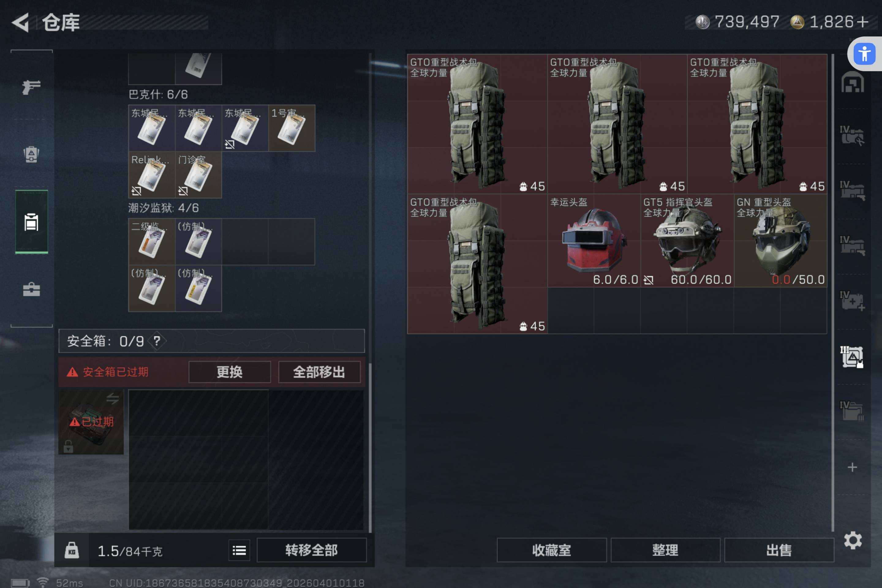Viewport: 882px width, 588px height.
Task: Open the weapons category pistol icon
Action: tap(31, 87)
